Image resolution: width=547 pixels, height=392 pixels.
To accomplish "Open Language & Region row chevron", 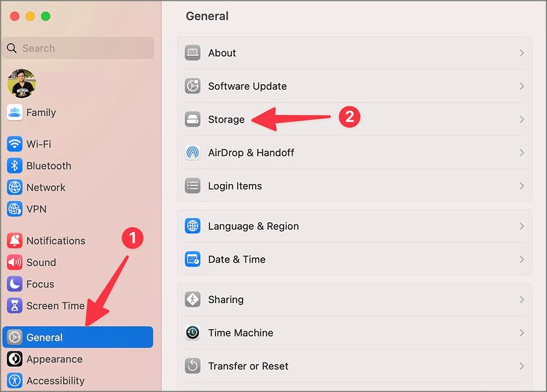I will pos(522,226).
